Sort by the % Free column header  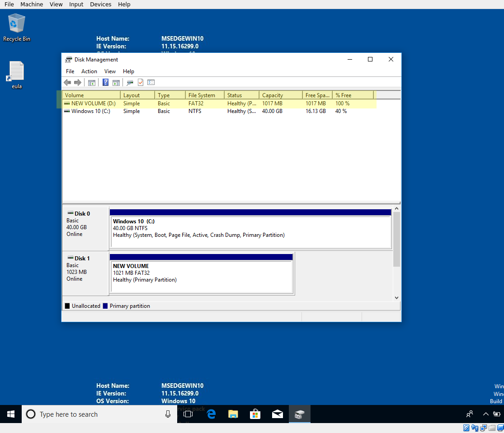click(x=353, y=95)
